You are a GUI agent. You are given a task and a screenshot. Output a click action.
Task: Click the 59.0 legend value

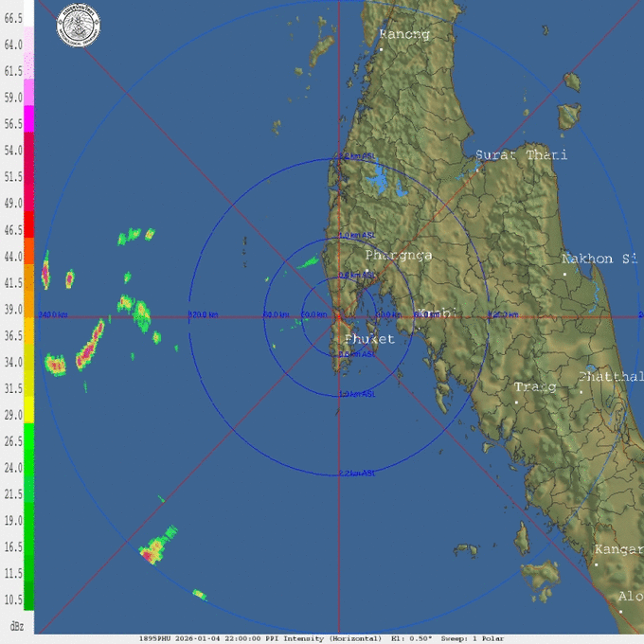pos(13,98)
